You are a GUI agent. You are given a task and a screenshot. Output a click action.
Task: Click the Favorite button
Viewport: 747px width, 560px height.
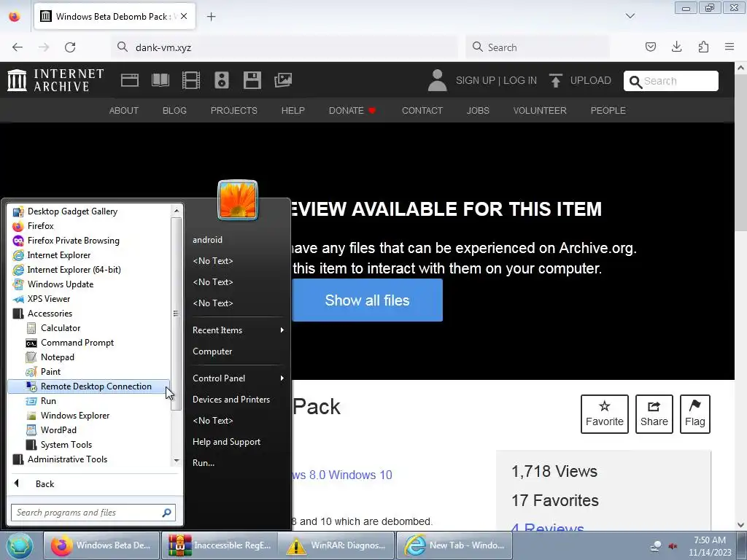[605, 414]
